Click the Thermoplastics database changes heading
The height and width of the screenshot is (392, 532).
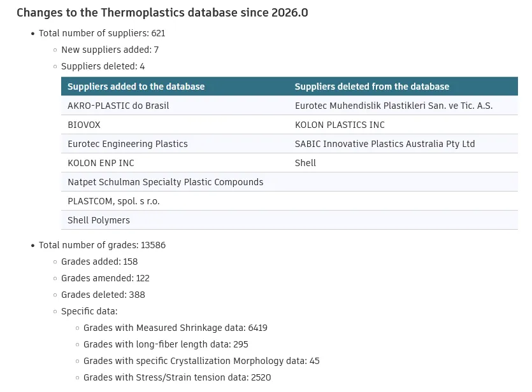162,13
